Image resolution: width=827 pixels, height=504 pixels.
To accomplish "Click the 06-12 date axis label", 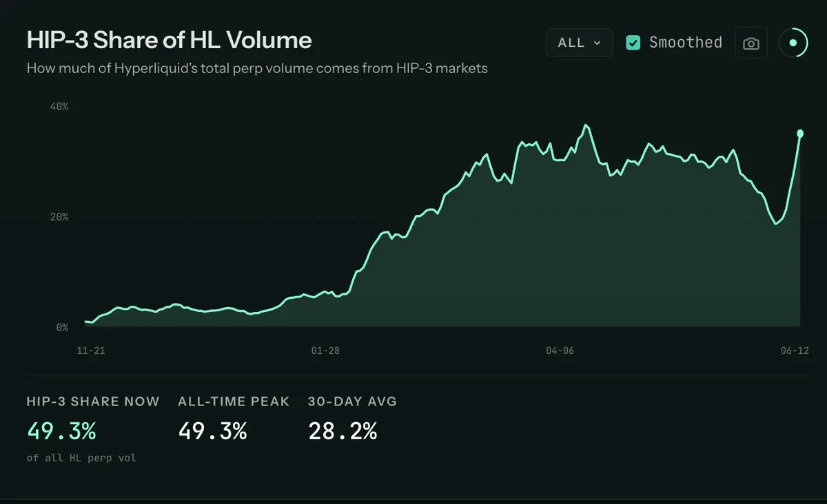I will (794, 350).
